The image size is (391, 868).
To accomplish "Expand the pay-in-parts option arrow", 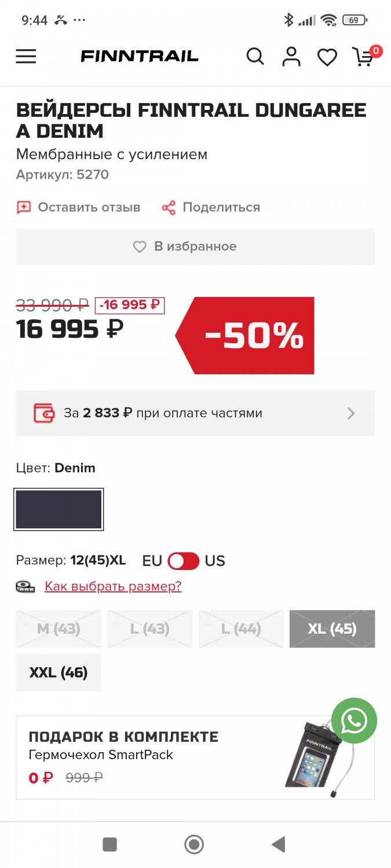I will 350,413.
